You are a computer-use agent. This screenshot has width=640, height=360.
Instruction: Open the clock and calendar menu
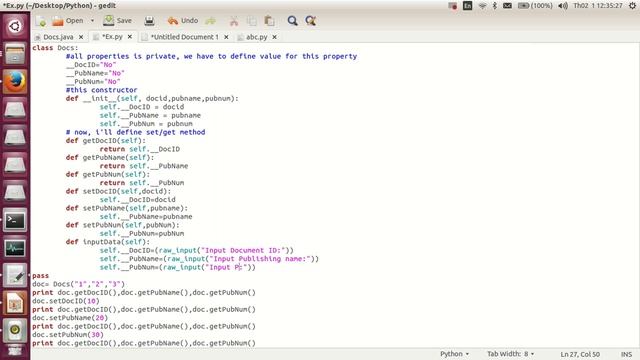598,6
